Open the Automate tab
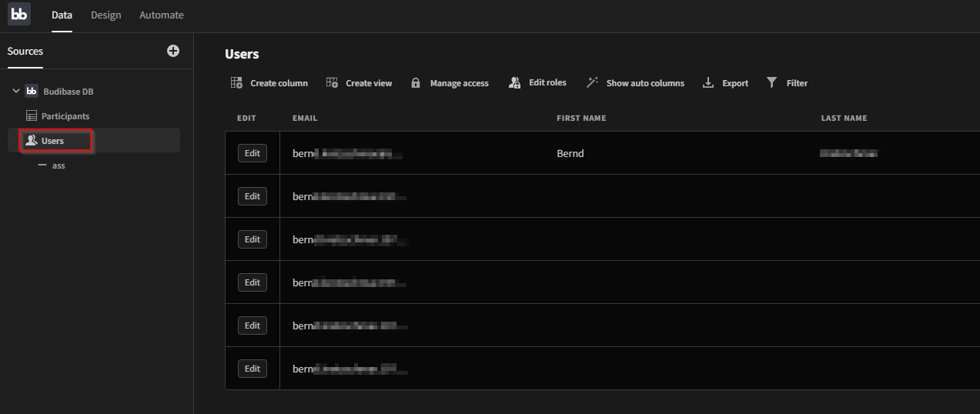This screenshot has width=980, height=414. (x=162, y=15)
